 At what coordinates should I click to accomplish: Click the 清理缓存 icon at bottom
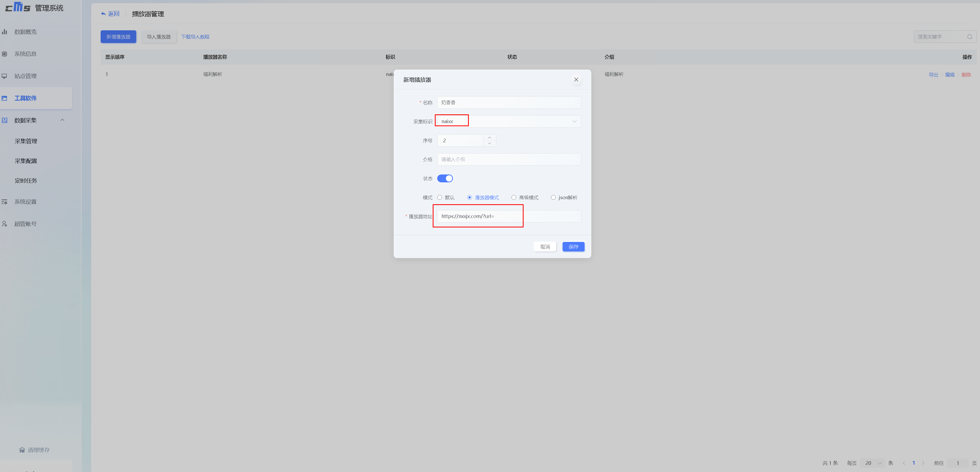click(22, 450)
